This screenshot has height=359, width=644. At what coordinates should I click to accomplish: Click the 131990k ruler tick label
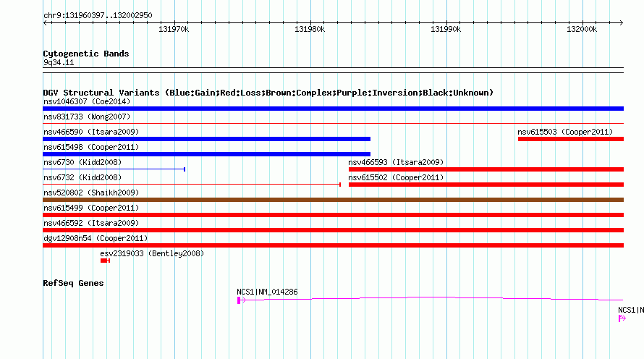tap(446, 29)
